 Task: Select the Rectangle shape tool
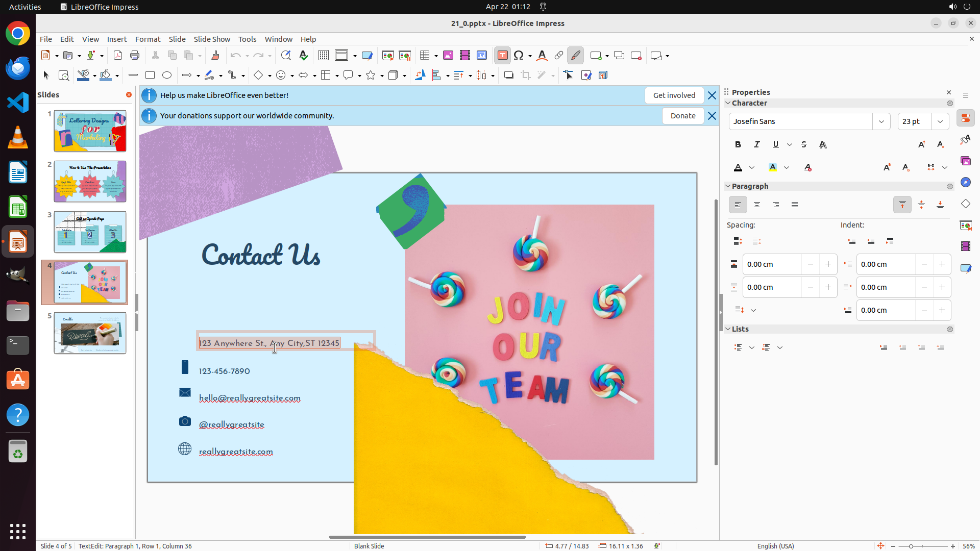[x=150, y=76]
